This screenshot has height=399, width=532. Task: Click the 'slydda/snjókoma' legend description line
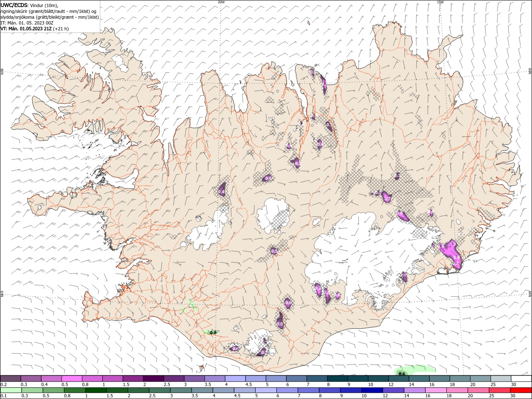pos(50,17)
